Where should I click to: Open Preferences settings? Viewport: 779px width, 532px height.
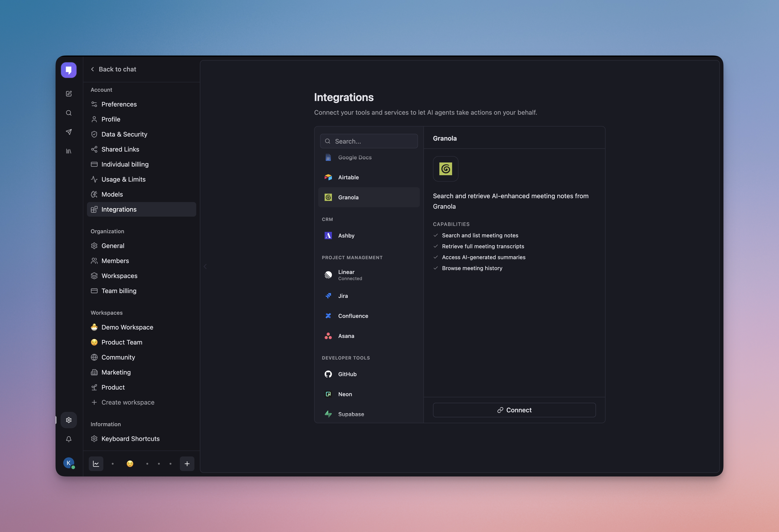(x=141, y=104)
